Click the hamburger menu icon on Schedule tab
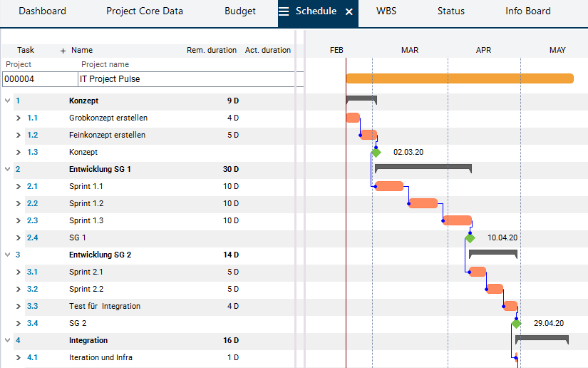 coord(284,11)
